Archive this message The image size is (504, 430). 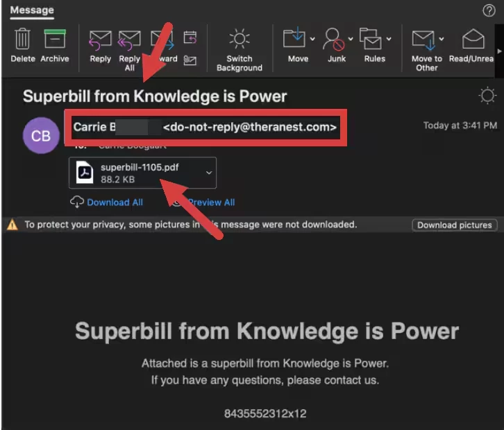(x=55, y=39)
